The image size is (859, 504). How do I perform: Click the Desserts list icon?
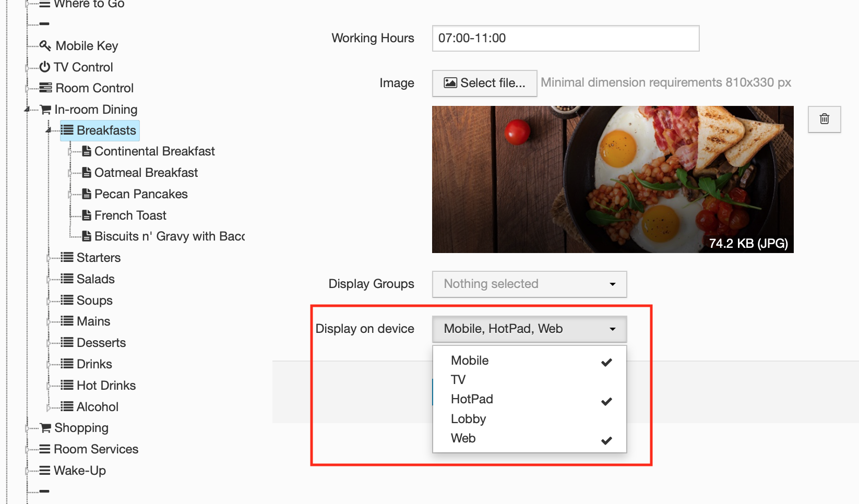[67, 342]
